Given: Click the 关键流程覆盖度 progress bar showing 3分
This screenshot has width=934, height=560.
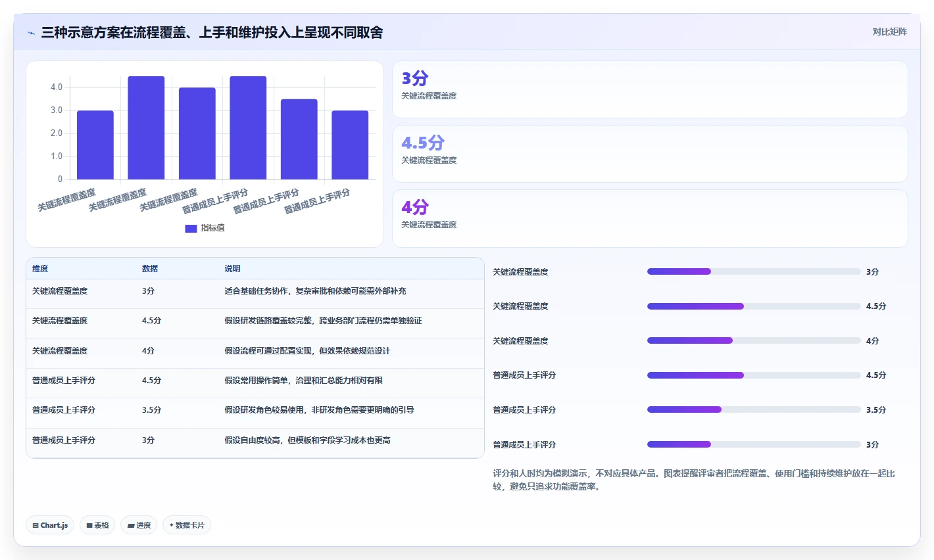Looking at the screenshot, I should pos(754,271).
